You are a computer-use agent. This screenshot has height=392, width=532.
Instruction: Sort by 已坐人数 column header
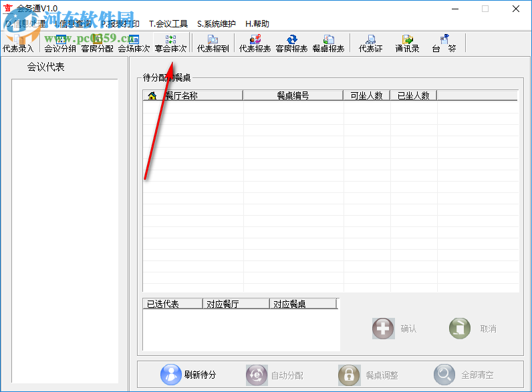[414, 95]
